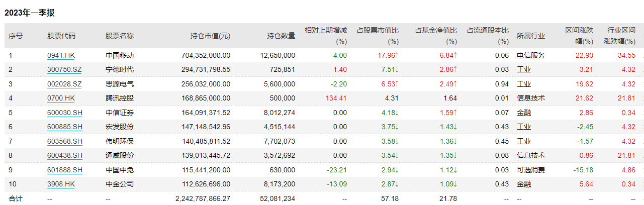This screenshot has height=205, width=644.
Task: Click the 持仓市值(元) column header
Action: point(210,36)
